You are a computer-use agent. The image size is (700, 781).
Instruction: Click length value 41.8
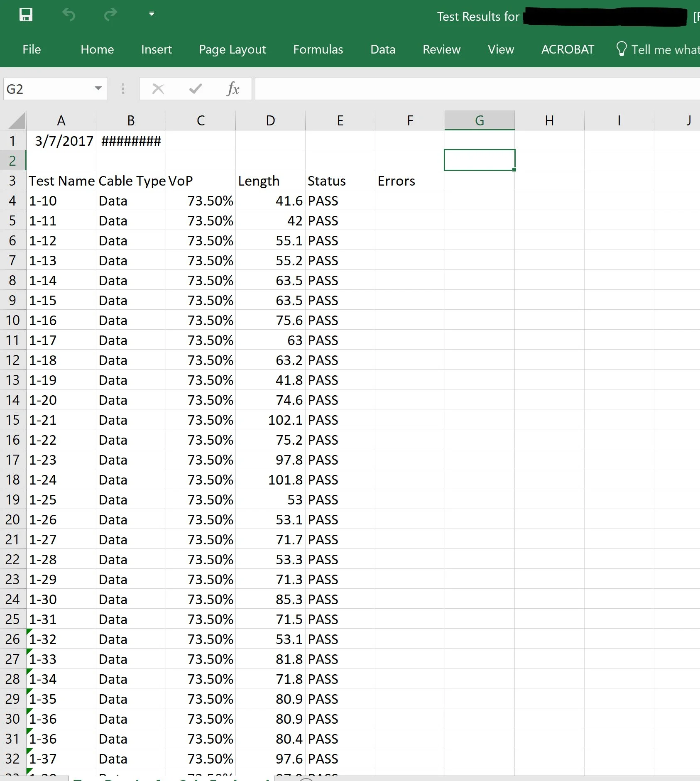tap(270, 380)
